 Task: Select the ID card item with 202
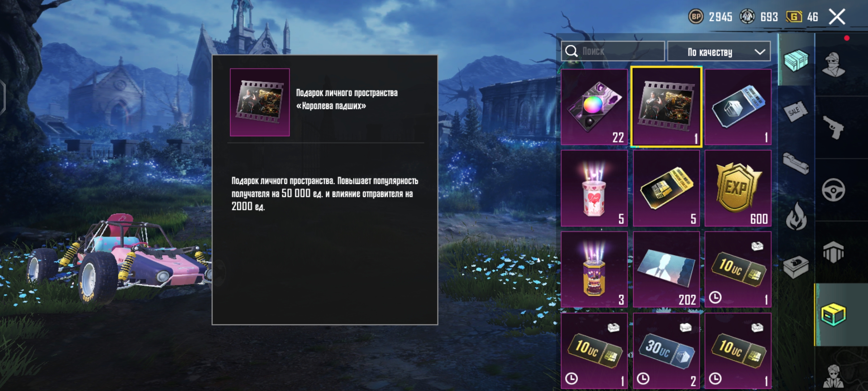coord(666,269)
